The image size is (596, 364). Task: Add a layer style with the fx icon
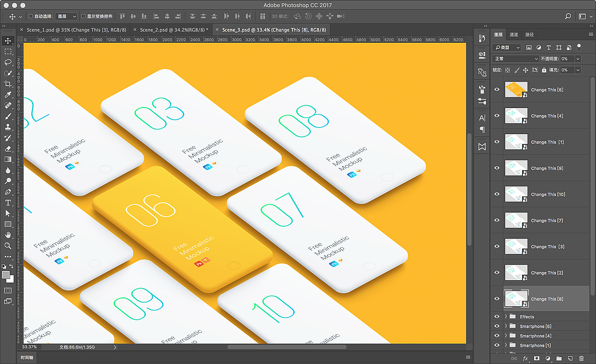pyautogui.click(x=525, y=358)
